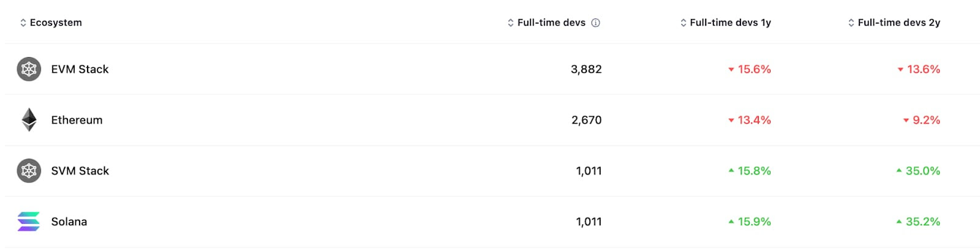Click the sort arrows beside Full-time devs 1y
Viewport: 980px width, 251px height.
click(x=684, y=23)
